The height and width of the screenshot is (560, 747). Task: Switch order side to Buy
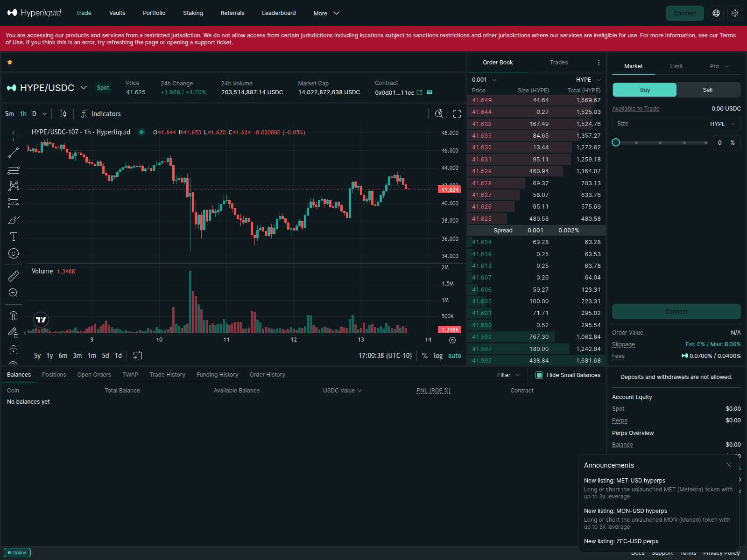645,90
